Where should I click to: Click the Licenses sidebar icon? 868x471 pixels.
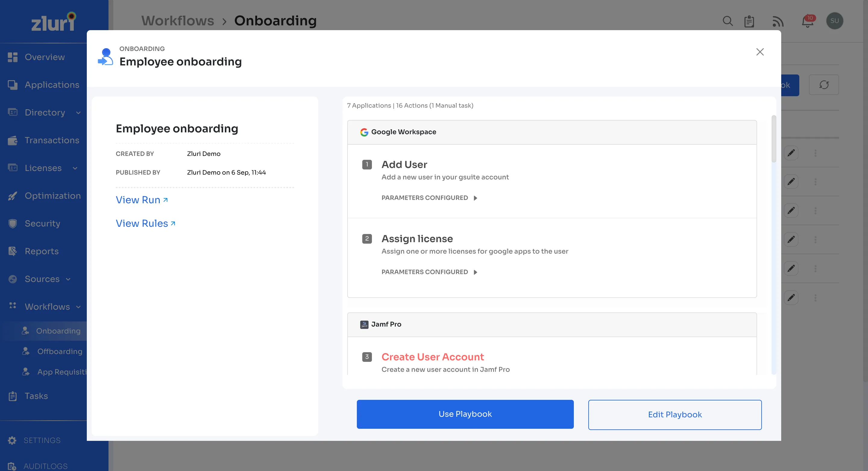[12, 168]
